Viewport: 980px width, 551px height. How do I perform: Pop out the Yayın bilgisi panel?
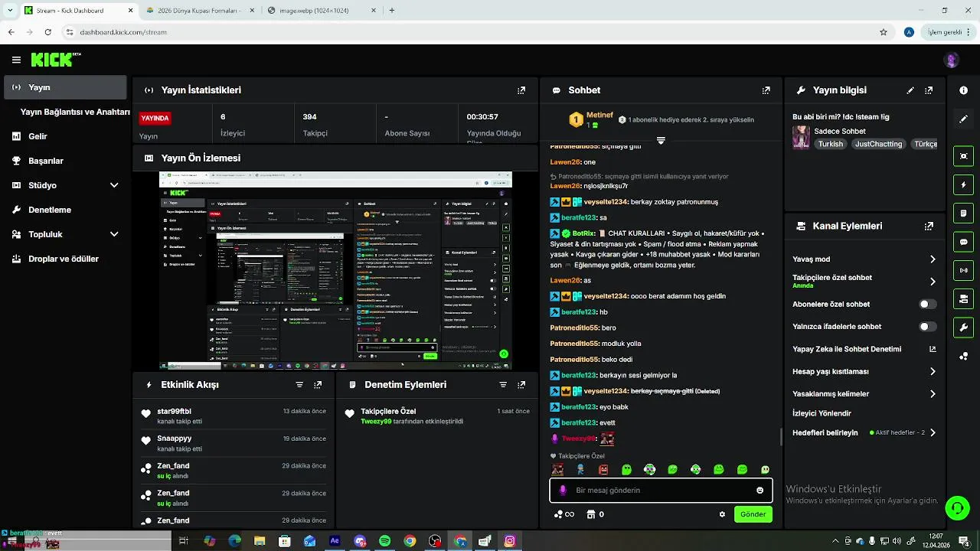pyautogui.click(x=929, y=90)
